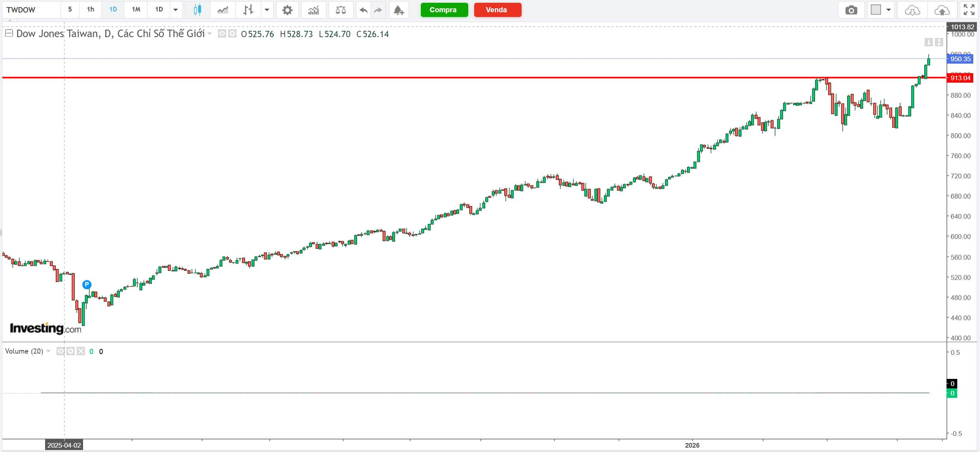Open bar style dropdown arrow

(267, 10)
